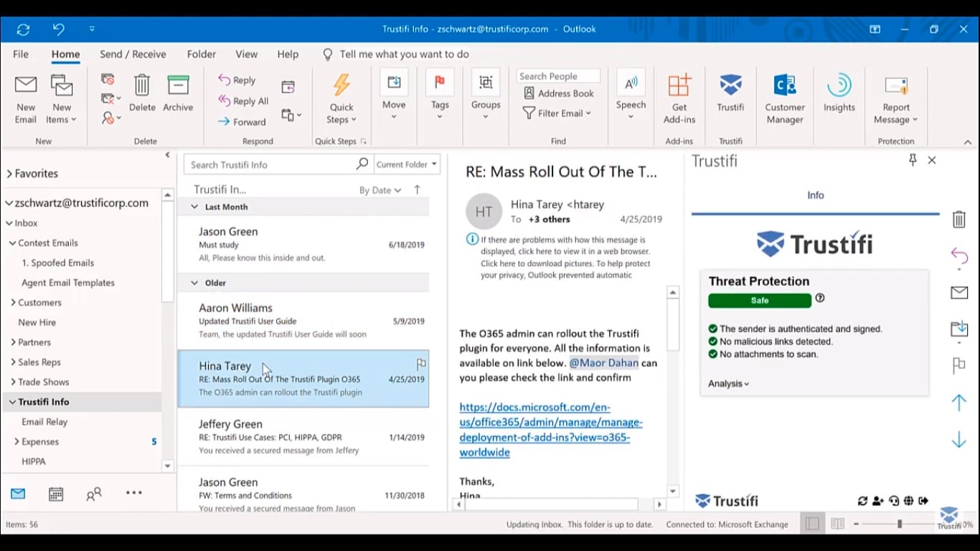Open the By Date sort dropdown
980x551 pixels.
[380, 190]
